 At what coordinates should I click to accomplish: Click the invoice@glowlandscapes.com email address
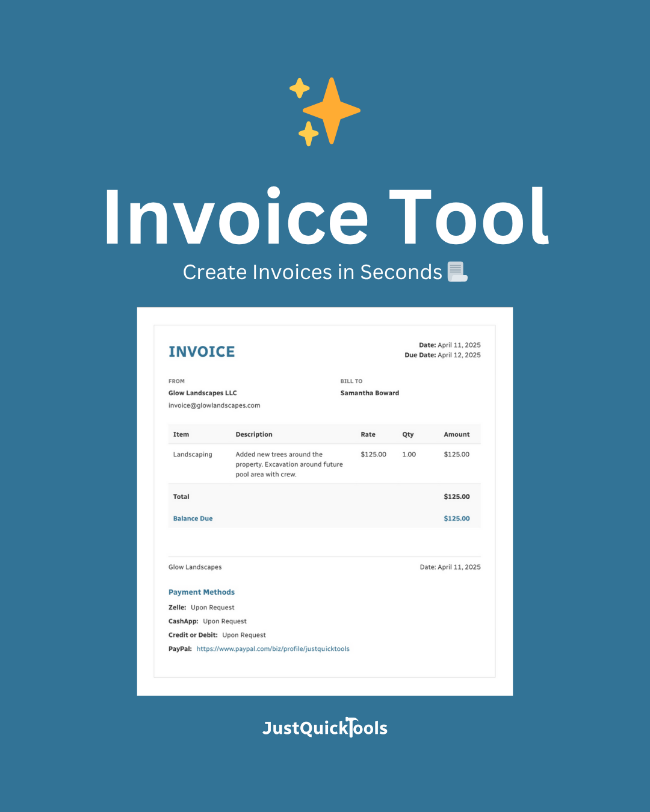coord(214,405)
